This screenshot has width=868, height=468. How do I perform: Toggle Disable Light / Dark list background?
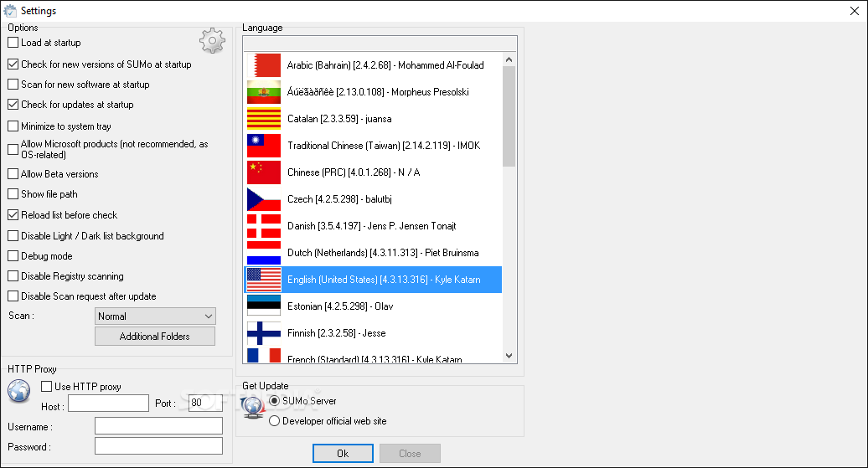(x=13, y=235)
